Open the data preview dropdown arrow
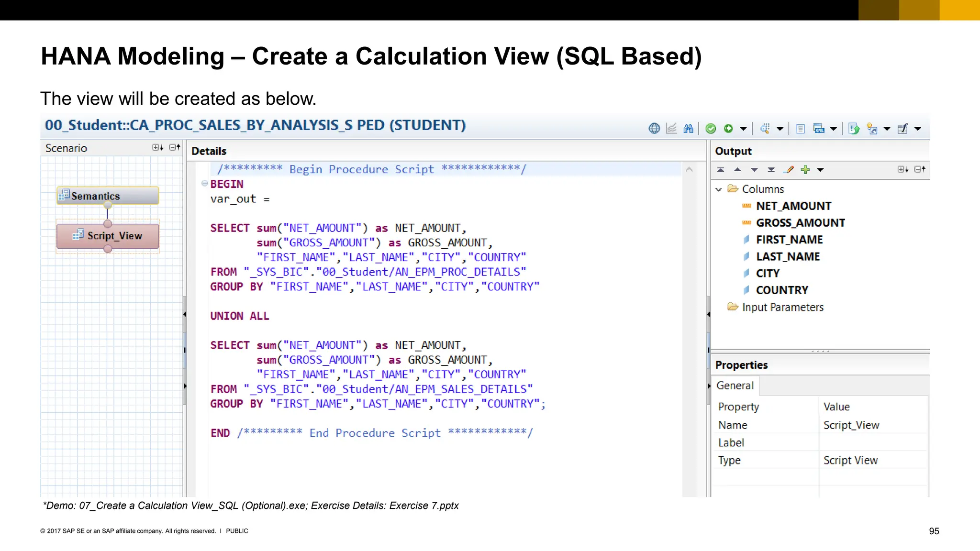This screenshot has width=980, height=551. coord(780,129)
